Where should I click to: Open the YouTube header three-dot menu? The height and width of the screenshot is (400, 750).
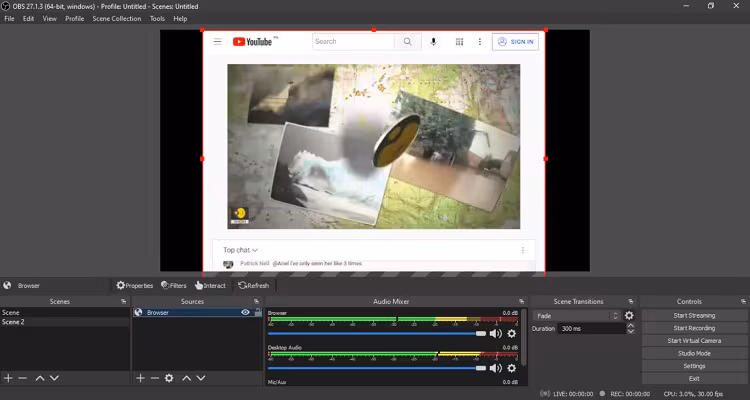tap(480, 42)
